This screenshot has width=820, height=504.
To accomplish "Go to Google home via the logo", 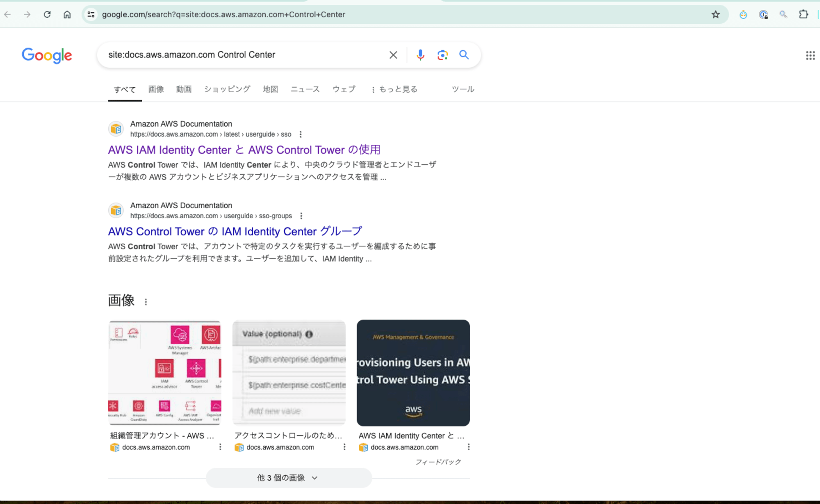I will coord(47,55).
